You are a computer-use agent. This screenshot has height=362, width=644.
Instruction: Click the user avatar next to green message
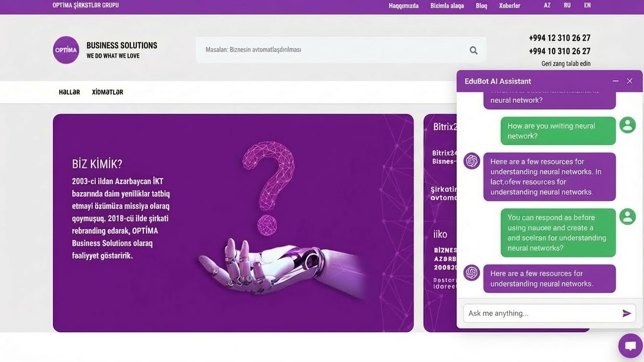627,124
